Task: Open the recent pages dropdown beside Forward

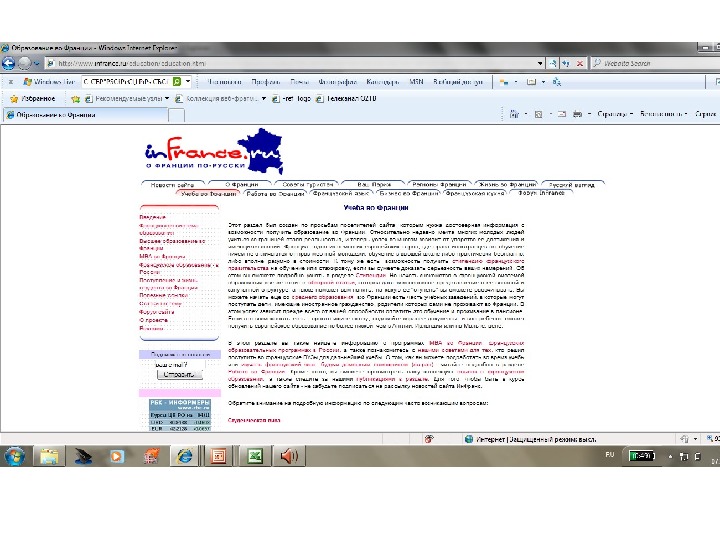Action: (x=37, y=63)
